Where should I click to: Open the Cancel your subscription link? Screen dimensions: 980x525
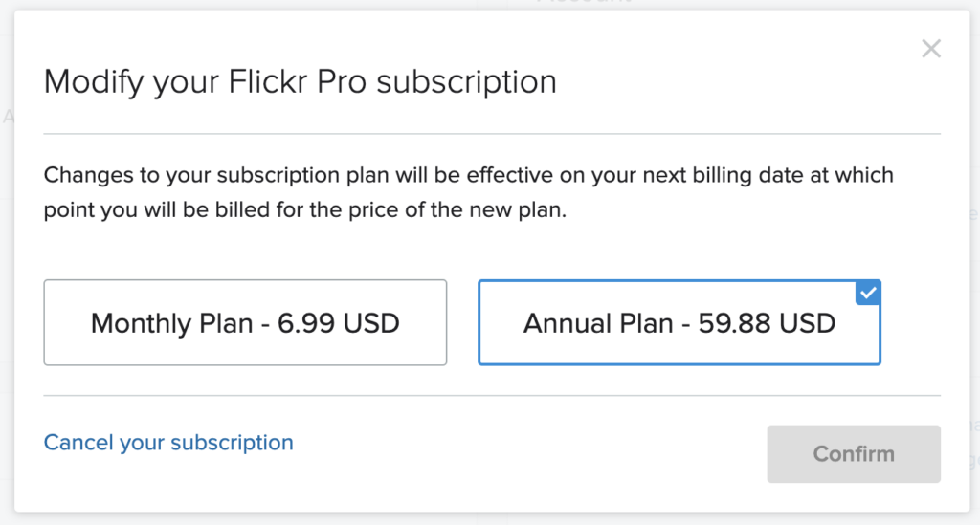[x=168, y=443]
